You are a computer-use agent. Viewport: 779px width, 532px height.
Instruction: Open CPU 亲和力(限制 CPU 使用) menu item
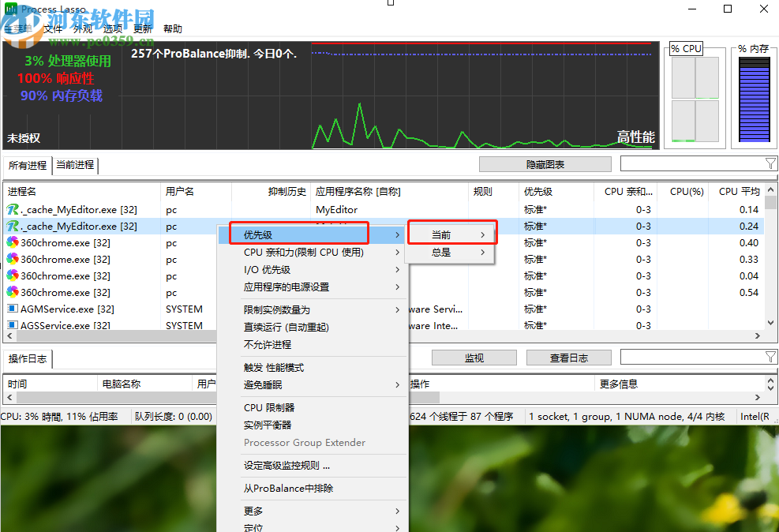313,252
